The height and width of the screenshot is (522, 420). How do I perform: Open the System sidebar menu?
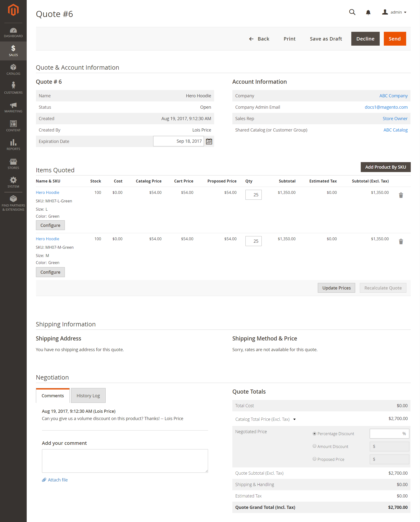13,182
